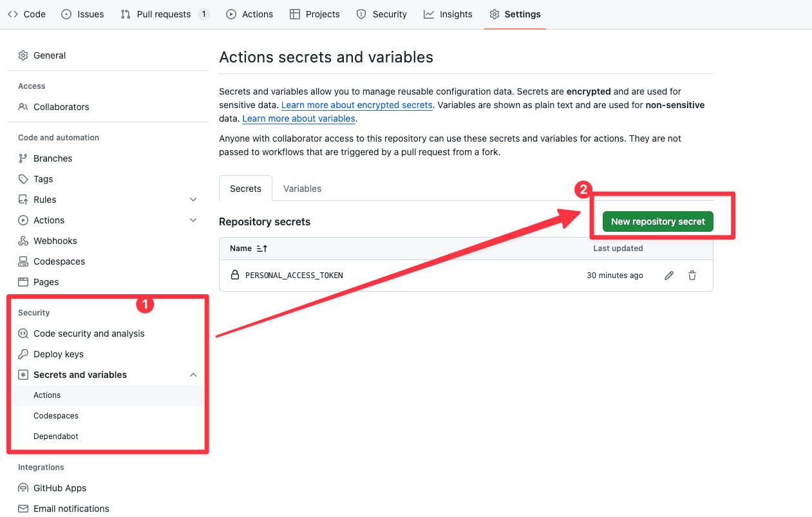The width and height of the screenshot is (812, 517).
Task: Click the Deploy keys key icon
Action: (23, 354)
